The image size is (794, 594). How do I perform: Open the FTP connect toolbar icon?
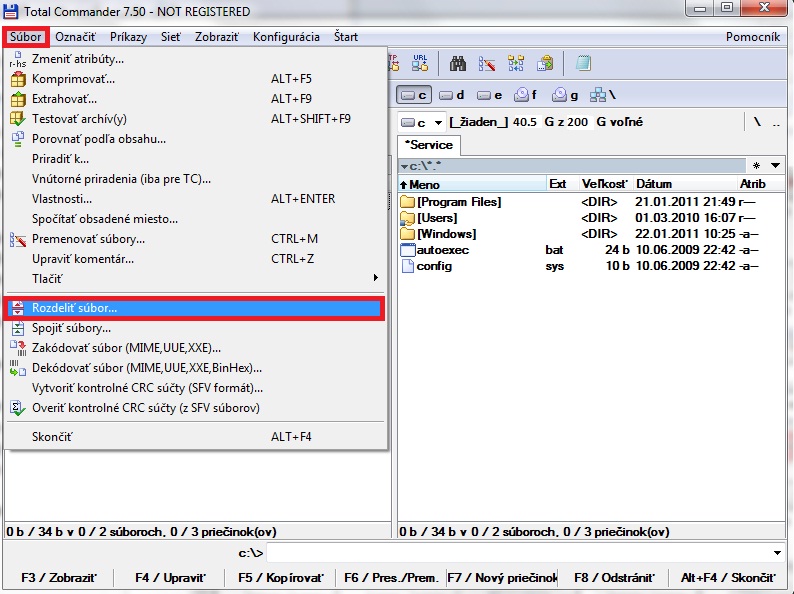coord(394,63)
